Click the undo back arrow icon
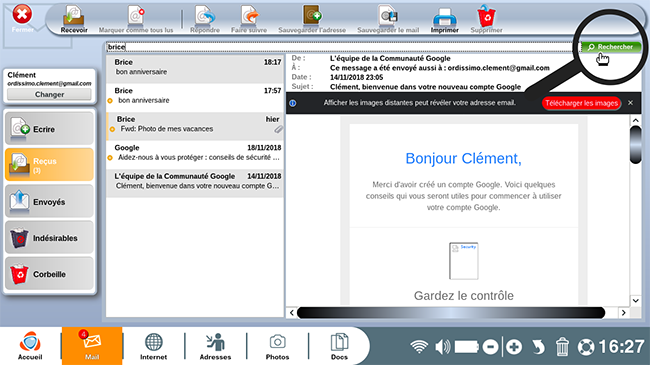The width and height of the screenshot is (650, 365). click(538, 347)
